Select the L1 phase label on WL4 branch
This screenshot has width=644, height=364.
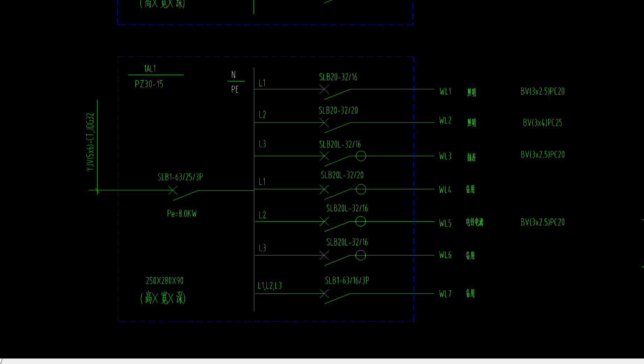pos(262,181)
